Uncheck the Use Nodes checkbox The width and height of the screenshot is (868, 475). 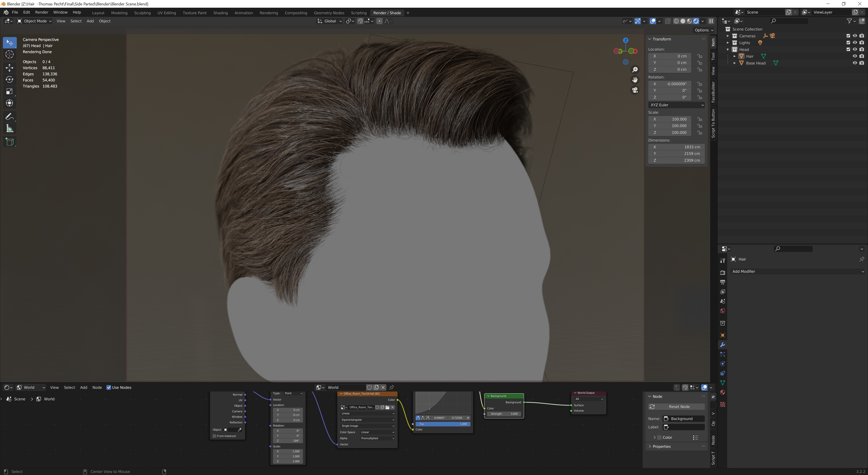tap(109, 387)
